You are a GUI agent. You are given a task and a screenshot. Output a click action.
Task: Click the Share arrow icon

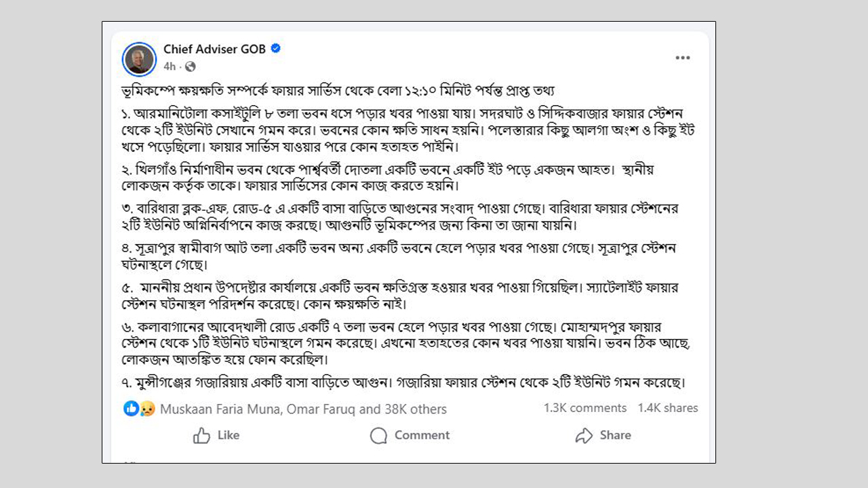583,436
